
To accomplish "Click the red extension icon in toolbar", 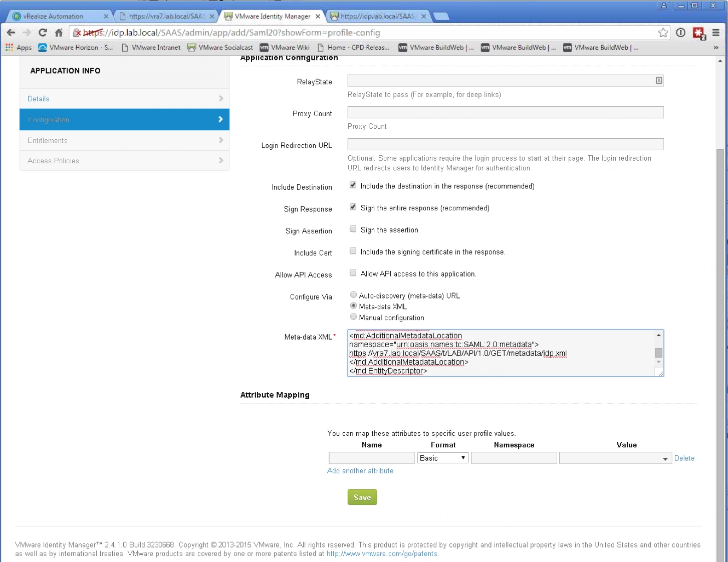I will [x=699, y=33].
